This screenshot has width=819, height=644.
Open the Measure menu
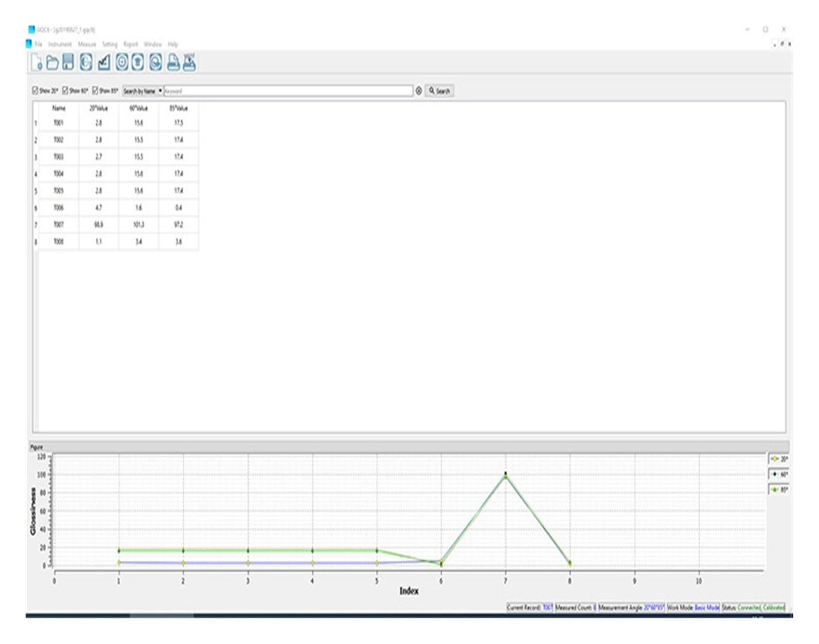click(87, 45)
